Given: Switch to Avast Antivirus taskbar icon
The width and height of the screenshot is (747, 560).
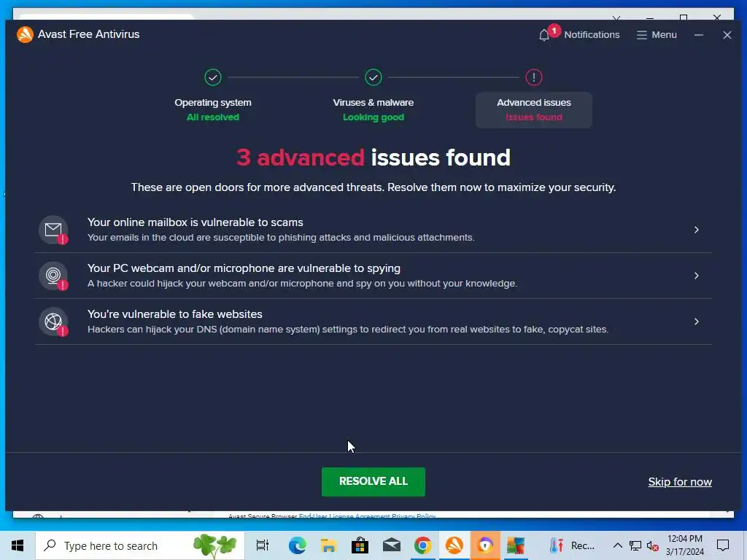Looking at the screenshot, I should point(454,545).
